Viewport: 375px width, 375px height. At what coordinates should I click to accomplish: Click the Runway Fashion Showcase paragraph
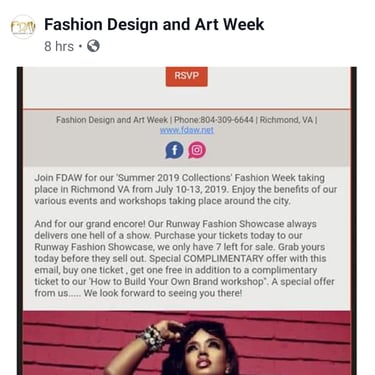(x=184, y=258)
